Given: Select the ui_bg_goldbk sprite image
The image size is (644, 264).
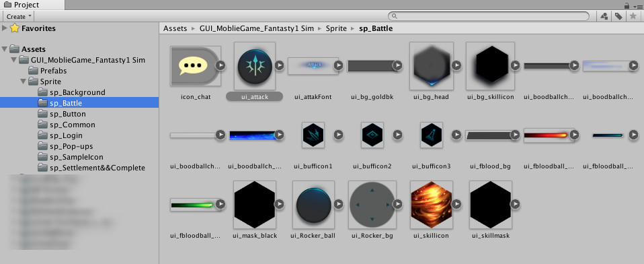Looking at the screenshot, I should (x=372, y=66).
